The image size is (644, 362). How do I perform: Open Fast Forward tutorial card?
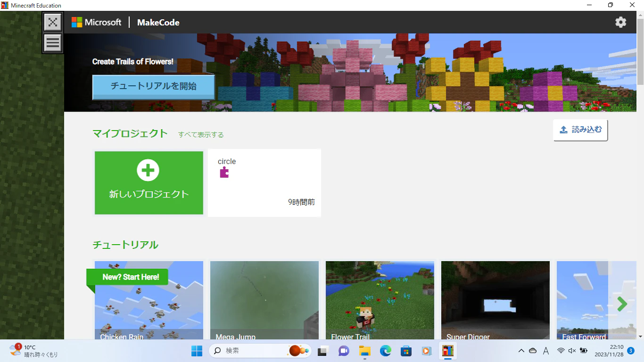tap(583, 300)
